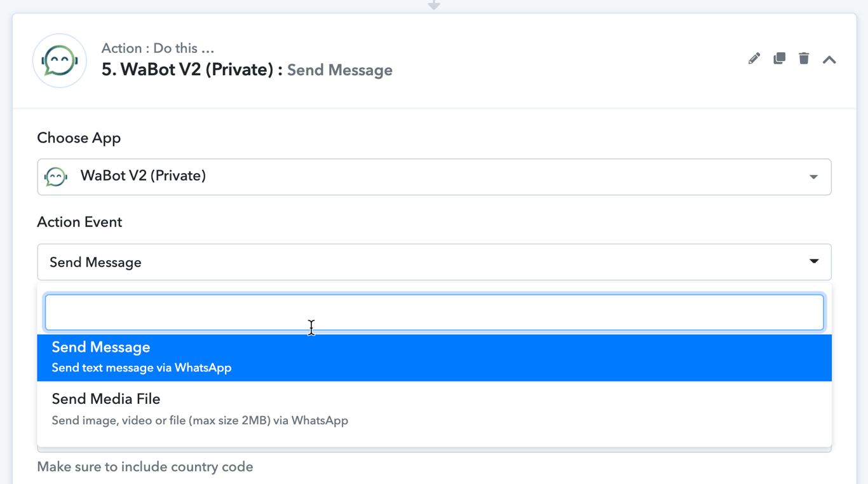Choose the Send Media File option
This screenshot has height=484, width=868.
(434, 409)
